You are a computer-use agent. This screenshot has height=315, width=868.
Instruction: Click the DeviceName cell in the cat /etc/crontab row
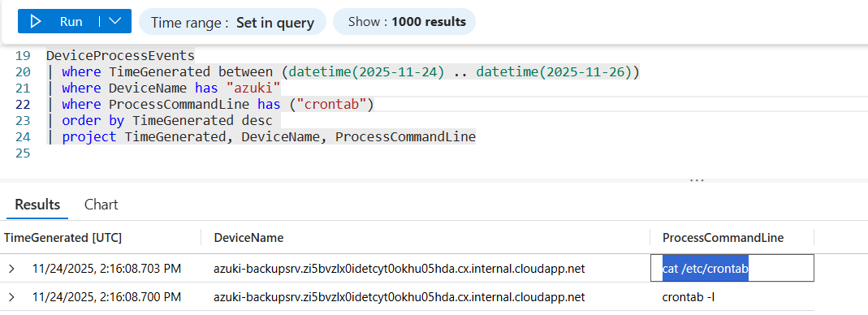coord(399,269)
